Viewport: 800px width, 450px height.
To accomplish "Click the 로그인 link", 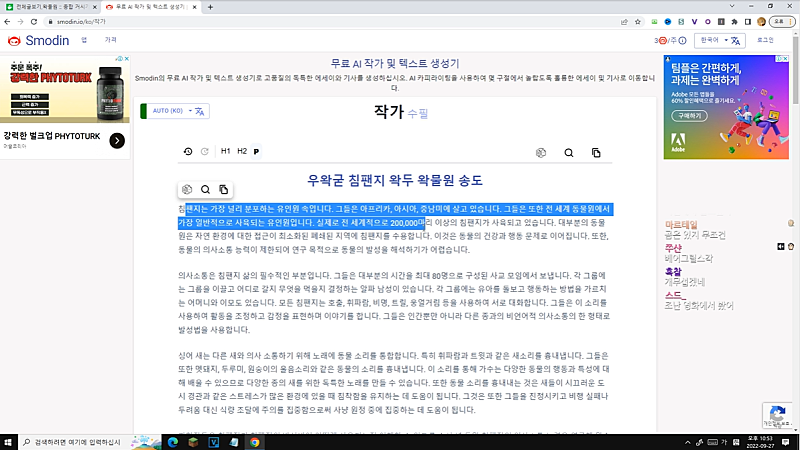I will click(x=765, y=40).
